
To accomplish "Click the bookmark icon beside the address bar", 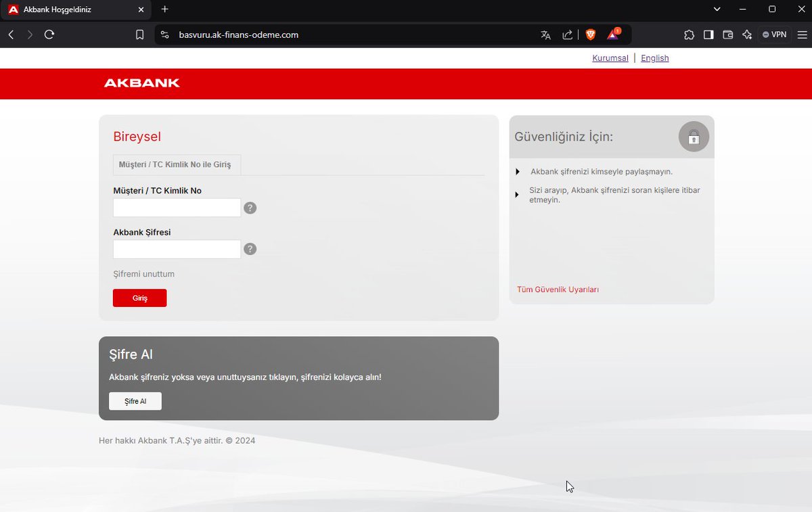I will point(139,34).
